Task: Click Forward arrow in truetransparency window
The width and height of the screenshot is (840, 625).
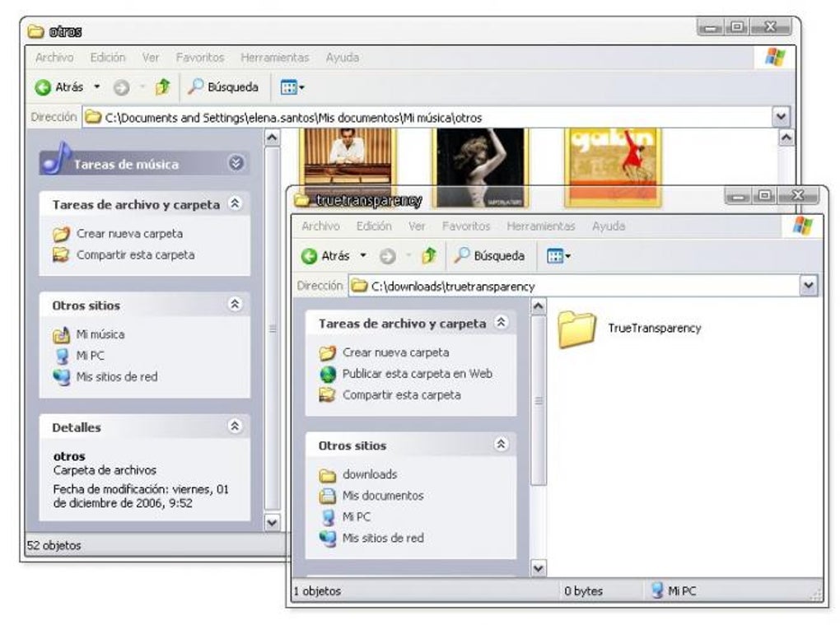Action: click(x=387, y=257)
